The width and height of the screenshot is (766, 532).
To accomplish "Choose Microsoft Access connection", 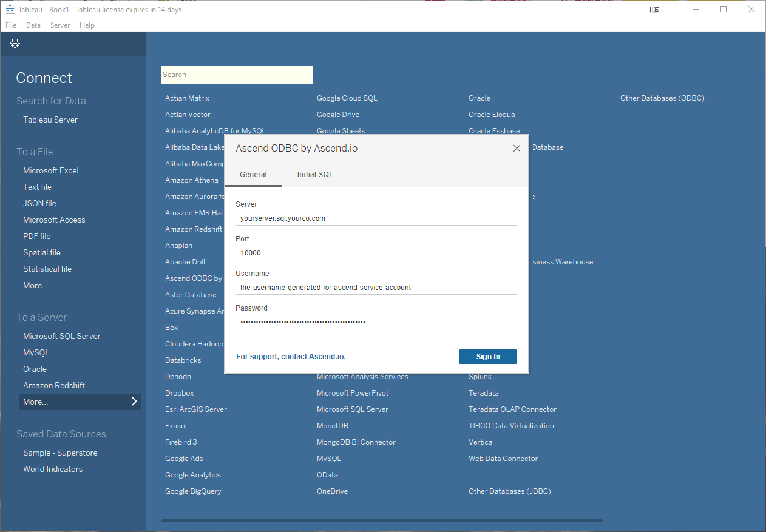I will 54,220.
